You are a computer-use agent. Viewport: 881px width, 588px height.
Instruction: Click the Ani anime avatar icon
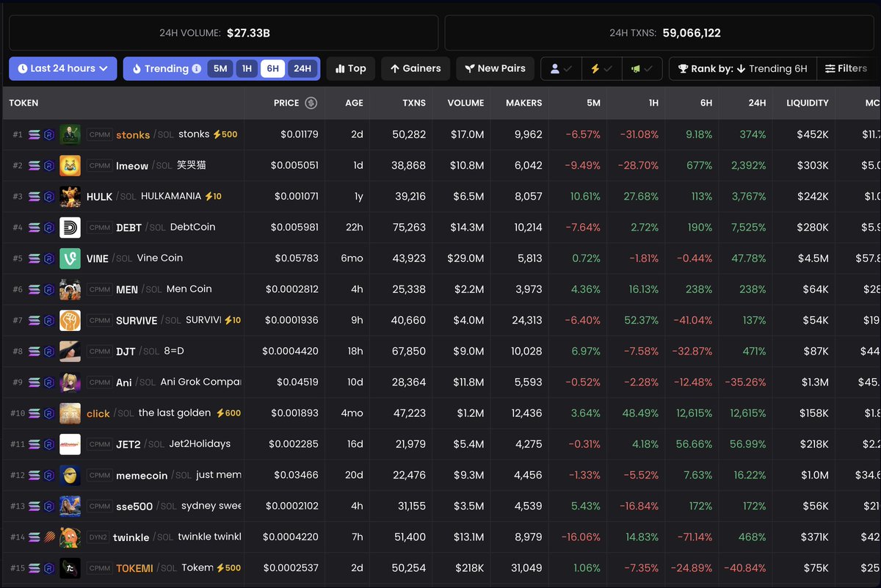(70, 382)
